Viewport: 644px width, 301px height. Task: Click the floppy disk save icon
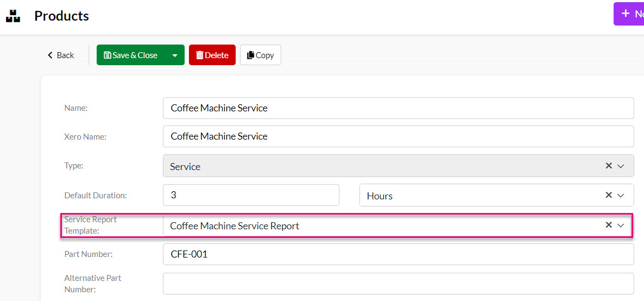coord(108,55)
